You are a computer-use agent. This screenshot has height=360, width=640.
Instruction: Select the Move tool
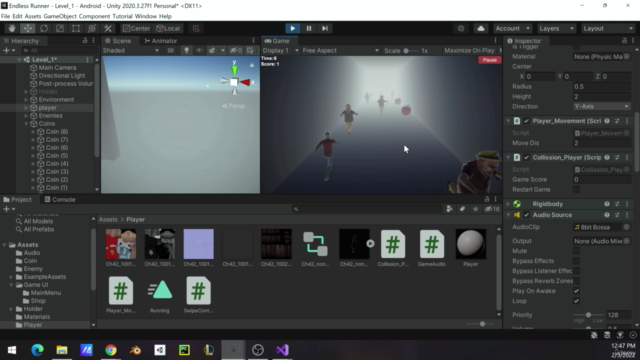click(28, 28)
